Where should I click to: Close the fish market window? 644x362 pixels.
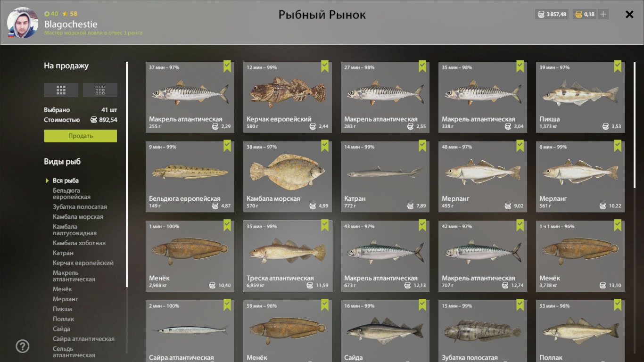tap(629, 14)
